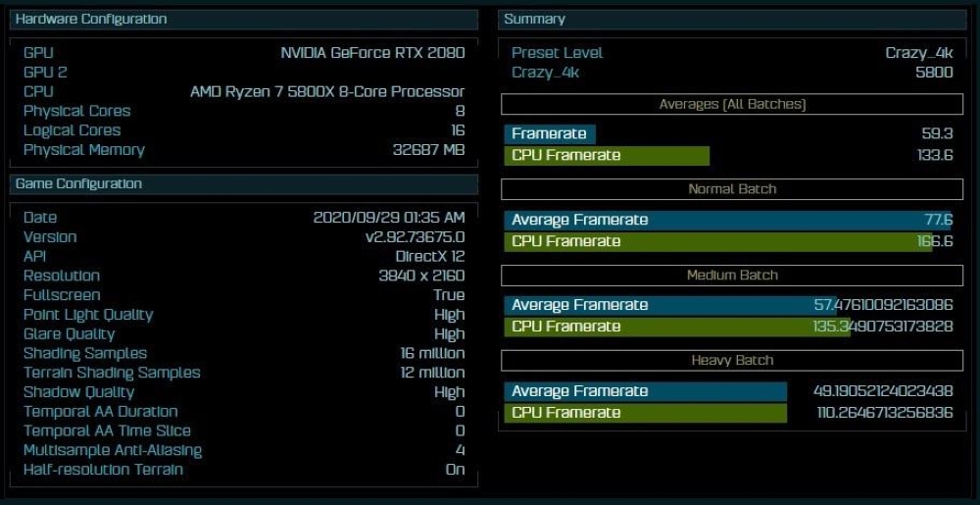This screenshot has width=980, height=505.
Task: Click the Medium Batch value 57.47610092163086
Action: click(x=884, y=305)
